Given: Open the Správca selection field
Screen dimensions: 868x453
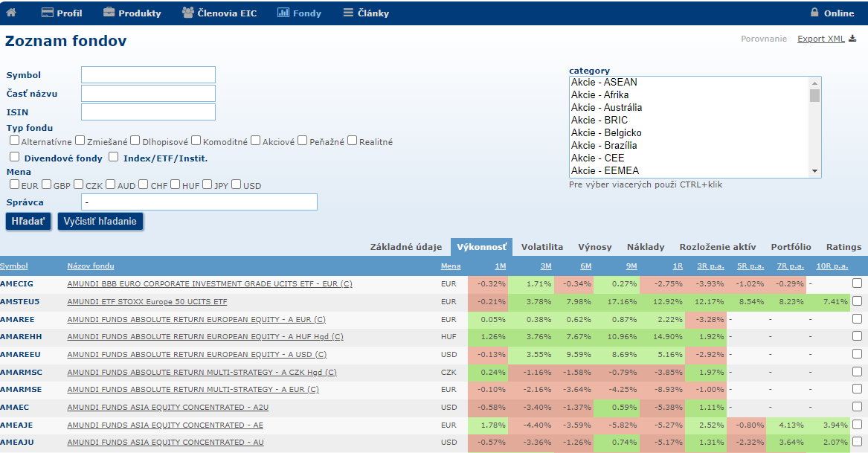Looking at the screenshot, I should (x=199, y=202).
